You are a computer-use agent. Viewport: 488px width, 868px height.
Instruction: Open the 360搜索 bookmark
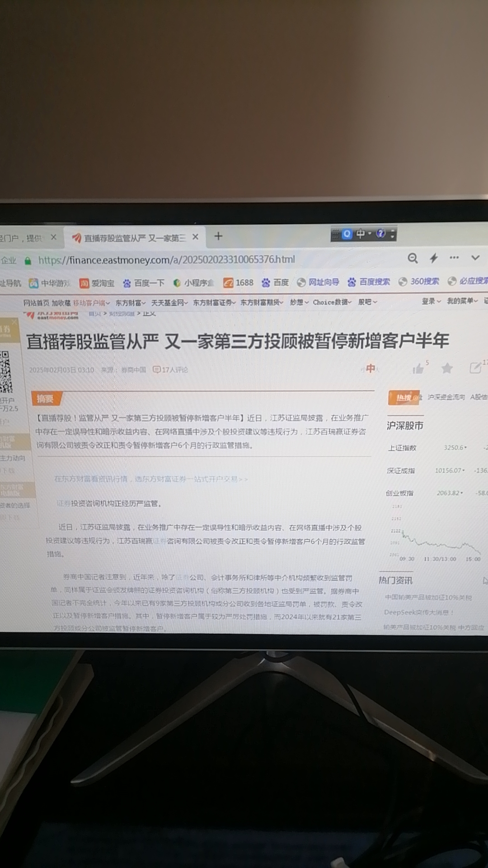tap(419, 281)
